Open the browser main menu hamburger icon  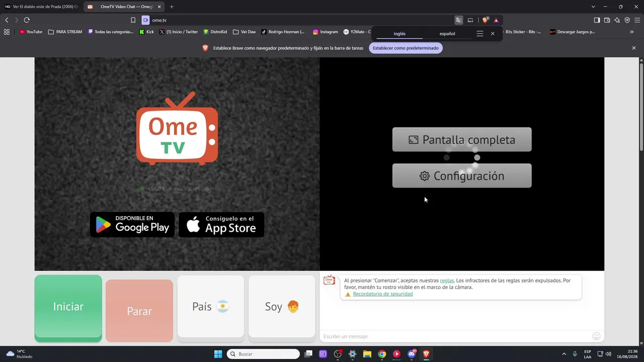point(637,20)
